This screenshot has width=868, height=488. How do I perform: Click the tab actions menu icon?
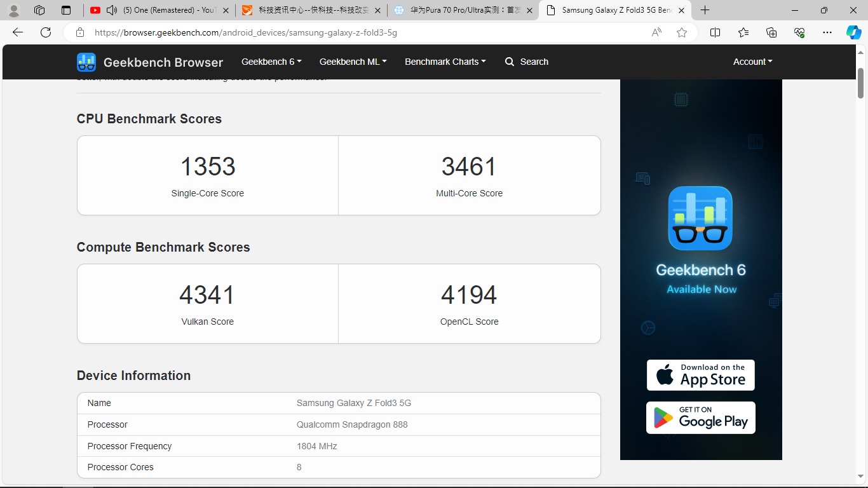pos(66,10)
